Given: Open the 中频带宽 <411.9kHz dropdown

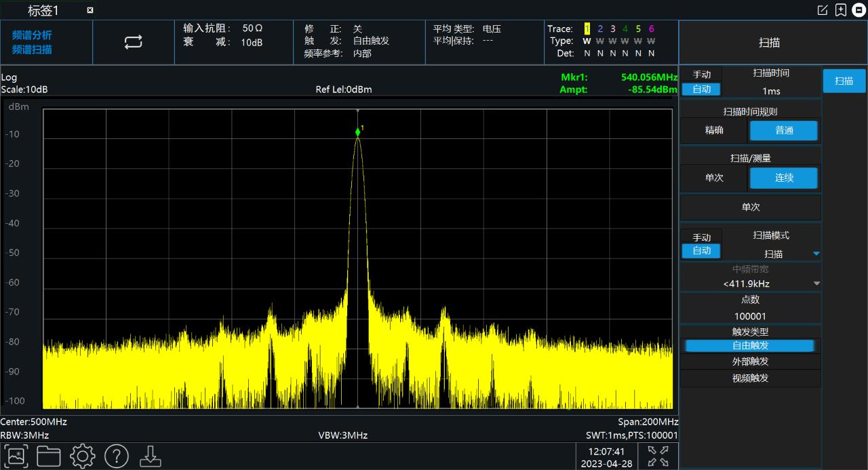Looking at the screenshot, I should point(750,283).
